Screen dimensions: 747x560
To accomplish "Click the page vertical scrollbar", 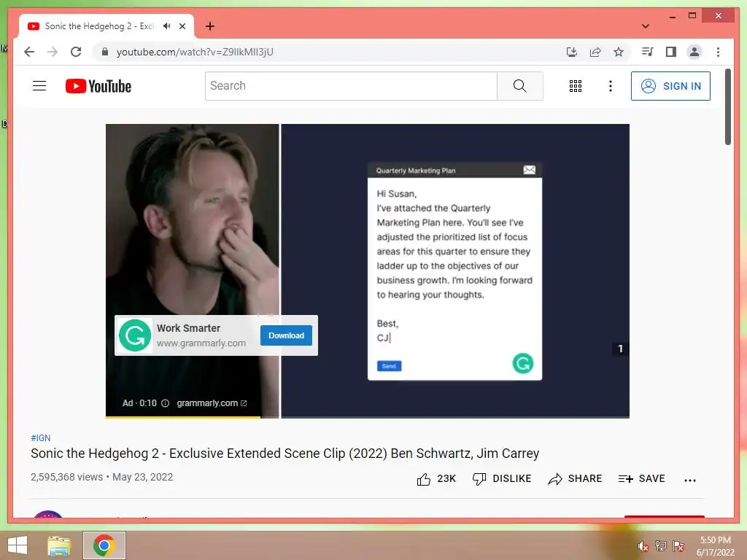I will tap(728, 106).
